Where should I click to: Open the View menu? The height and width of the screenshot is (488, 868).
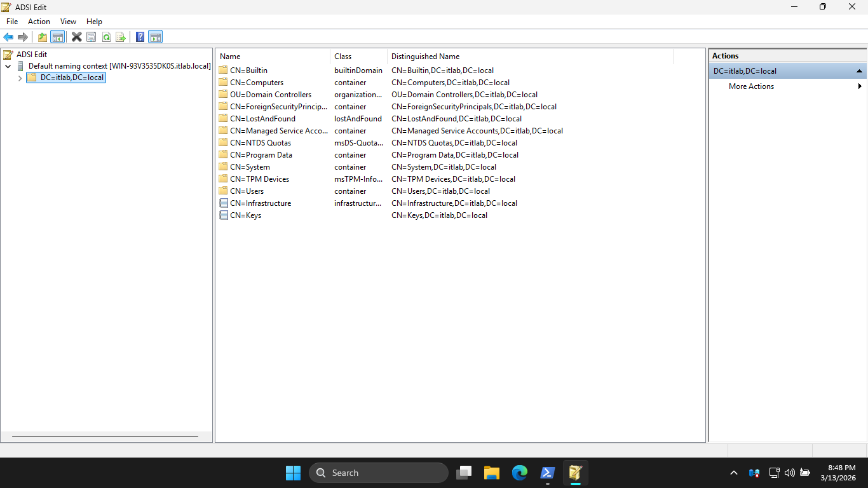tap(68, 22)
